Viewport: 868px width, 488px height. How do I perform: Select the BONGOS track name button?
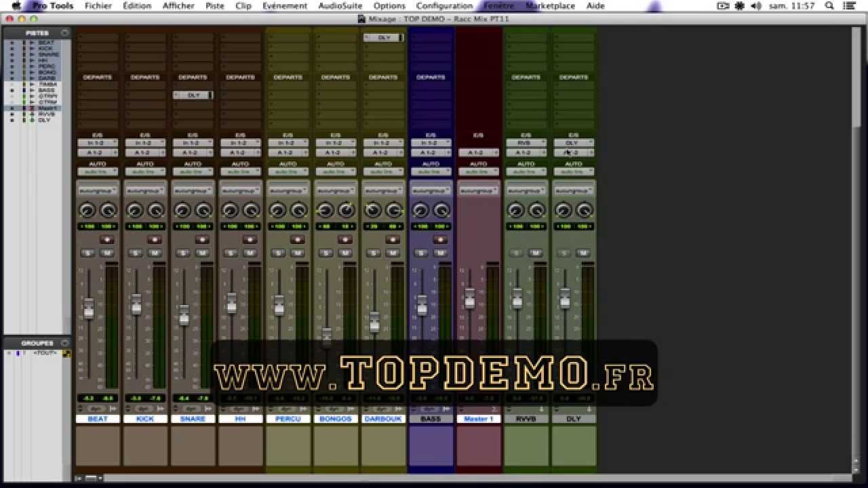point(336,419)
